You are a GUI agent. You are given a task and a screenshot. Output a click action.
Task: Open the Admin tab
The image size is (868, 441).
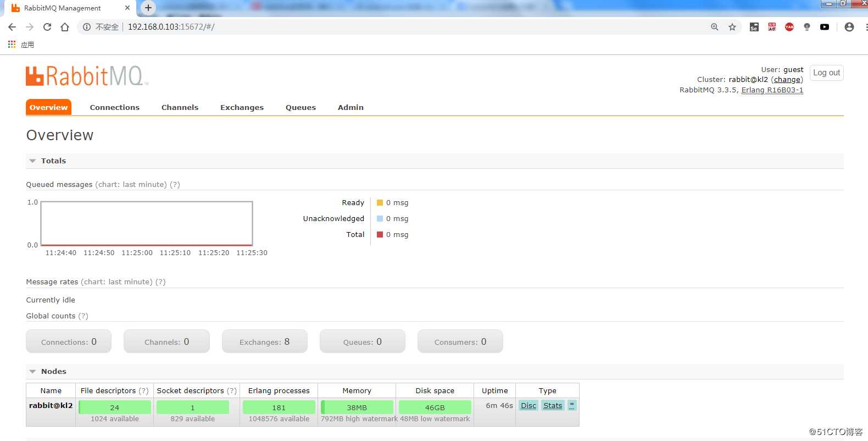point(350,107)
